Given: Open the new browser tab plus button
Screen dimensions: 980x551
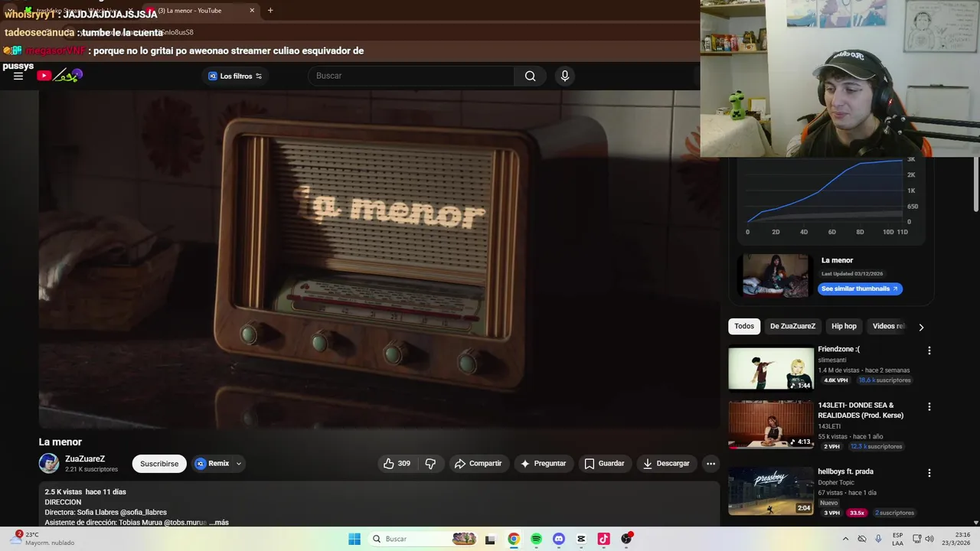Looking at the screenshot, I should point(270,10).
